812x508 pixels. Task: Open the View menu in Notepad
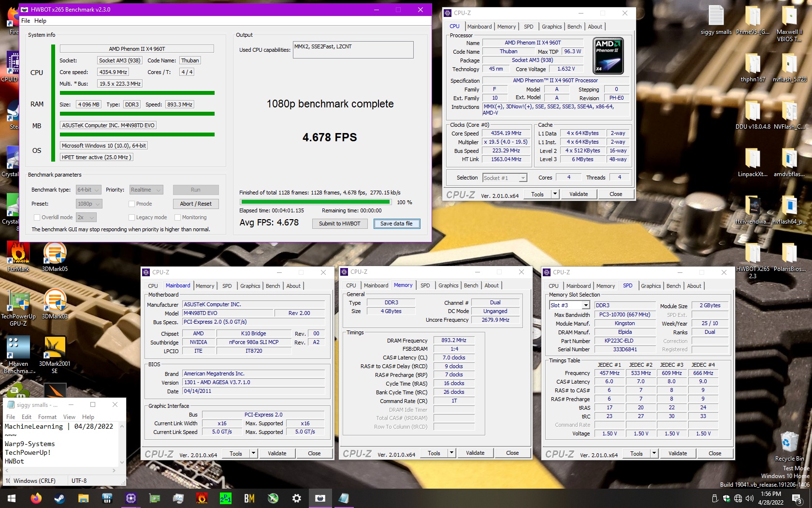(69, 417)
